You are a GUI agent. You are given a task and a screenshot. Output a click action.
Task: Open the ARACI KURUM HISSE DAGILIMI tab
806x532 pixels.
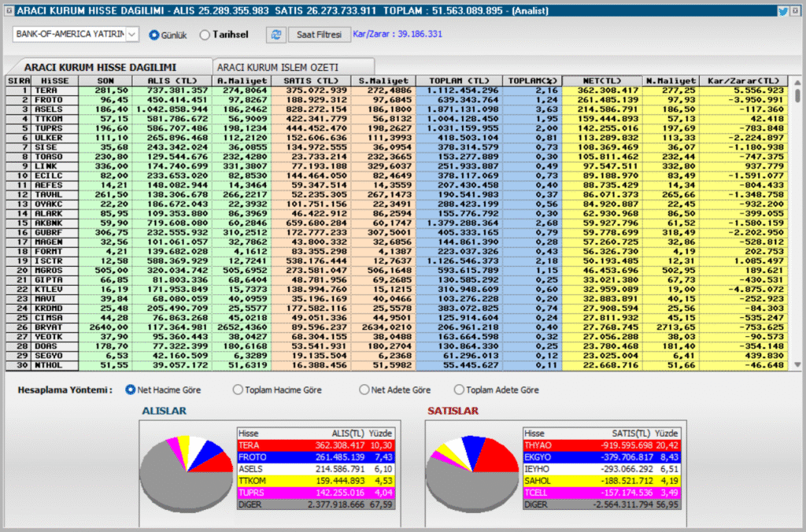[100, 67]
